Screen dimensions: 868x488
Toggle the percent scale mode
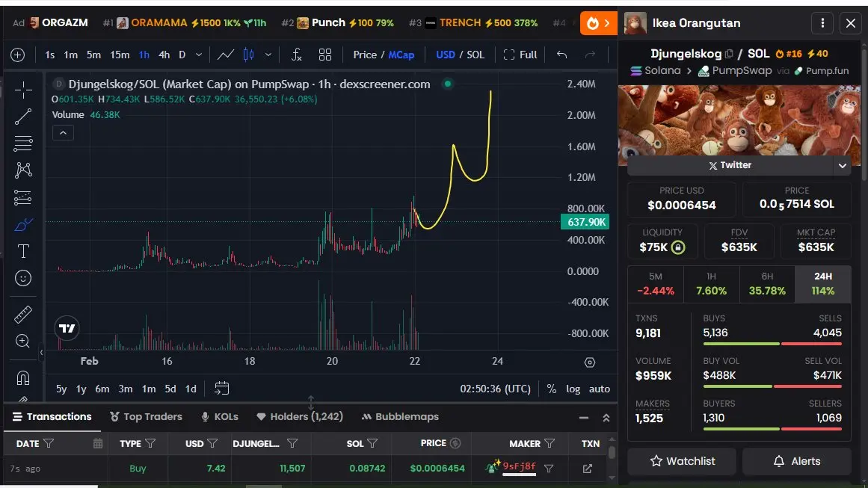(551, 389)
